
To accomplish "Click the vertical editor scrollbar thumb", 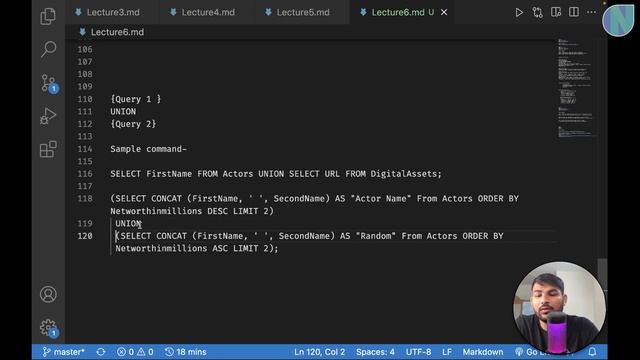I will tap(602, 273).
